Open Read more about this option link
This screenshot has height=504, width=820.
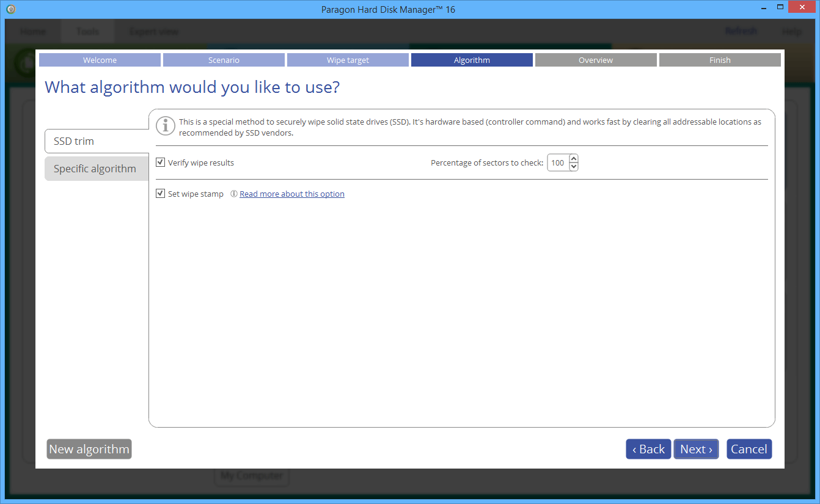tap(291, 194)
